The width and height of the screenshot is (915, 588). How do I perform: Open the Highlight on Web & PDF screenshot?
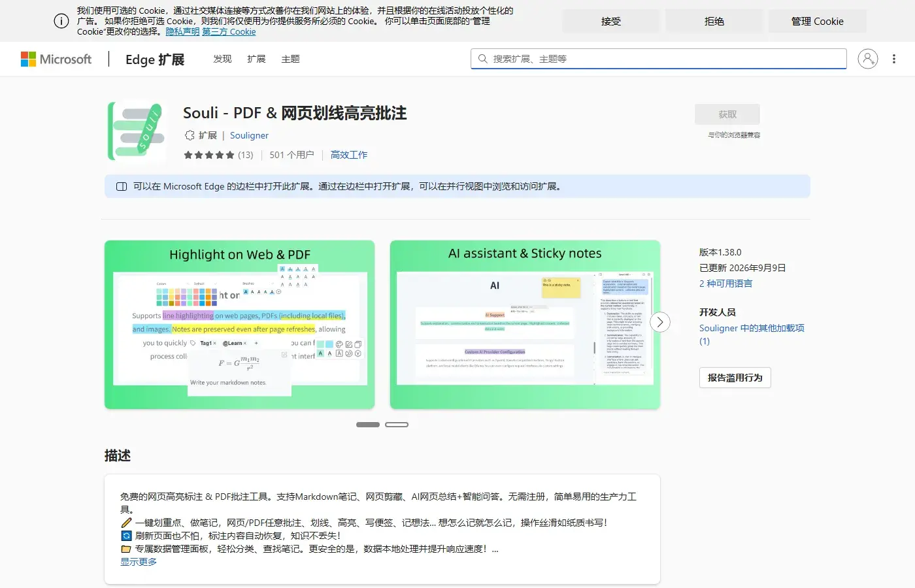click(239, 325)
